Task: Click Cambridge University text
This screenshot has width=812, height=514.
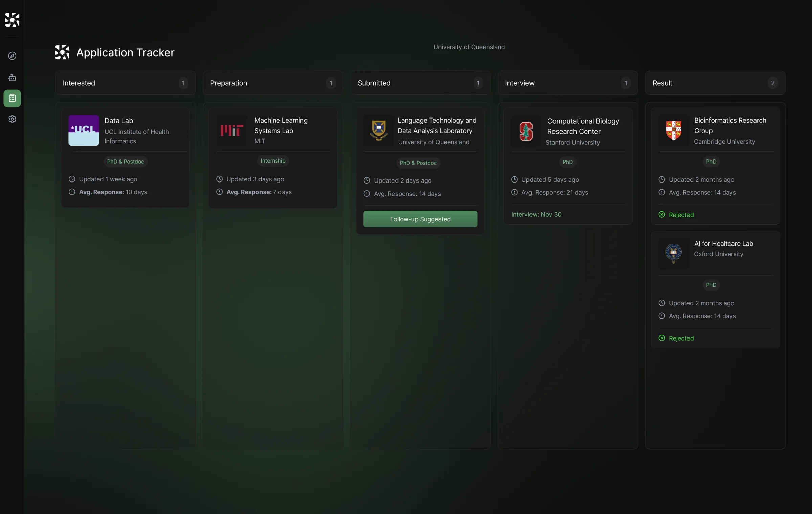Action: coord(724,142)
